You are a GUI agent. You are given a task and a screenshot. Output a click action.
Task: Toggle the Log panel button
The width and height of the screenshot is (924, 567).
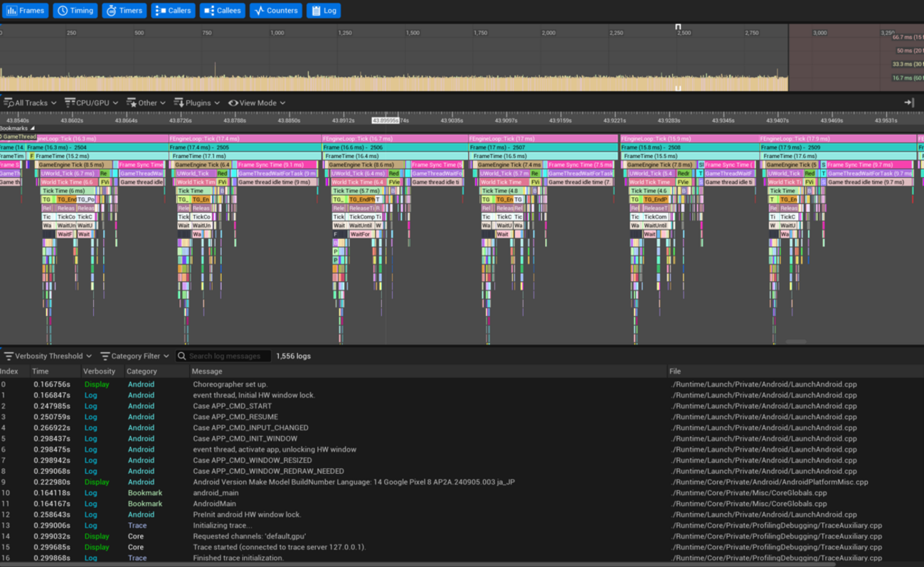[324, 11]
